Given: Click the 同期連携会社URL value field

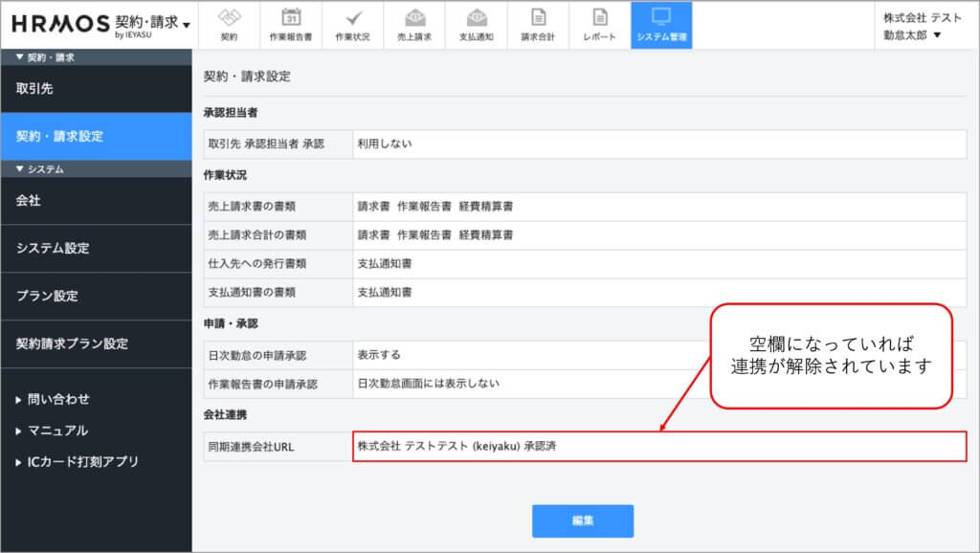Looking at the screenshot, I should click(658, 447).
